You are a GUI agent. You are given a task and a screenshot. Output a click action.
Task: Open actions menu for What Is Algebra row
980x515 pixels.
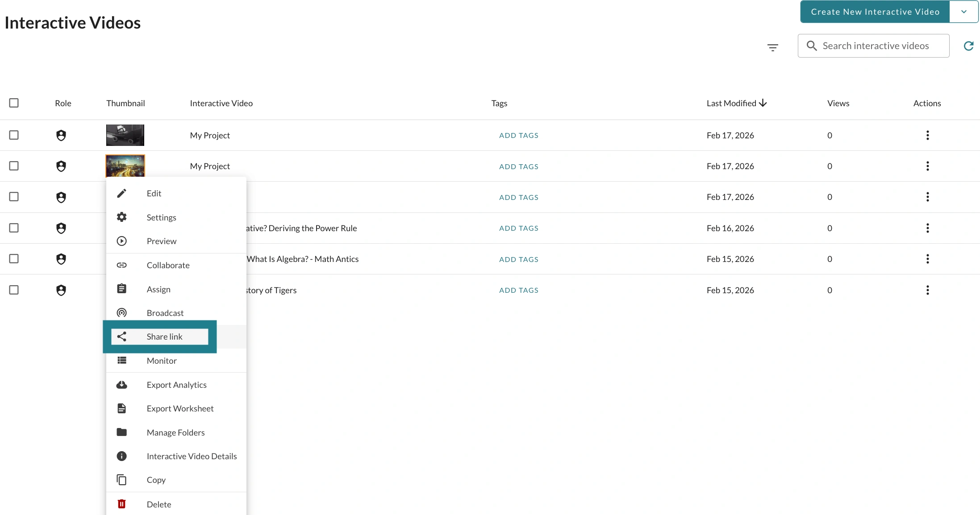tap(927, 259)
